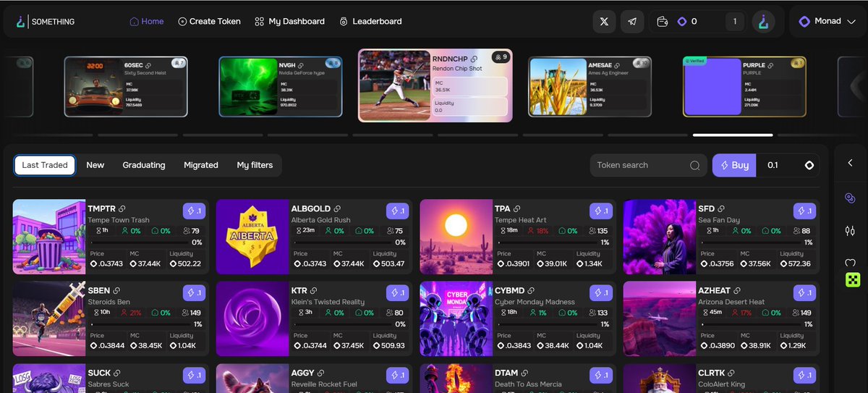868x393 pixels.
Task: Click the "Arizona Desert Heat" token name
Action: (x=731, y=302)
